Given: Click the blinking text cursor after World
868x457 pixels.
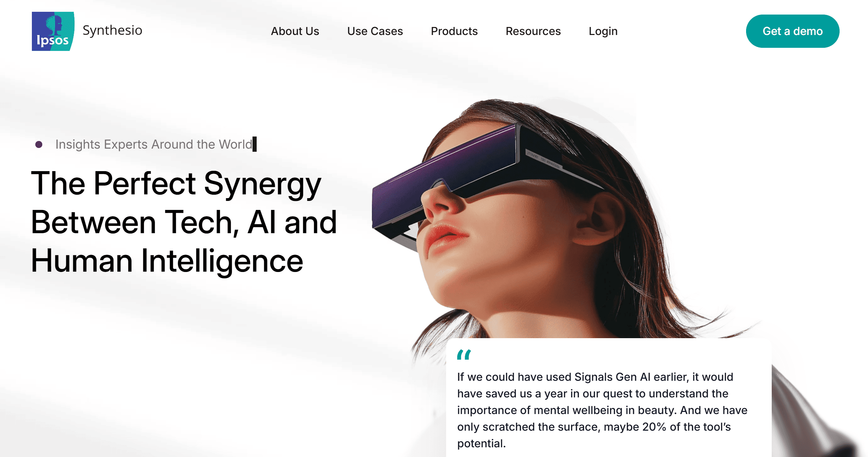Looking at the screenshot, I should point(255,144).
